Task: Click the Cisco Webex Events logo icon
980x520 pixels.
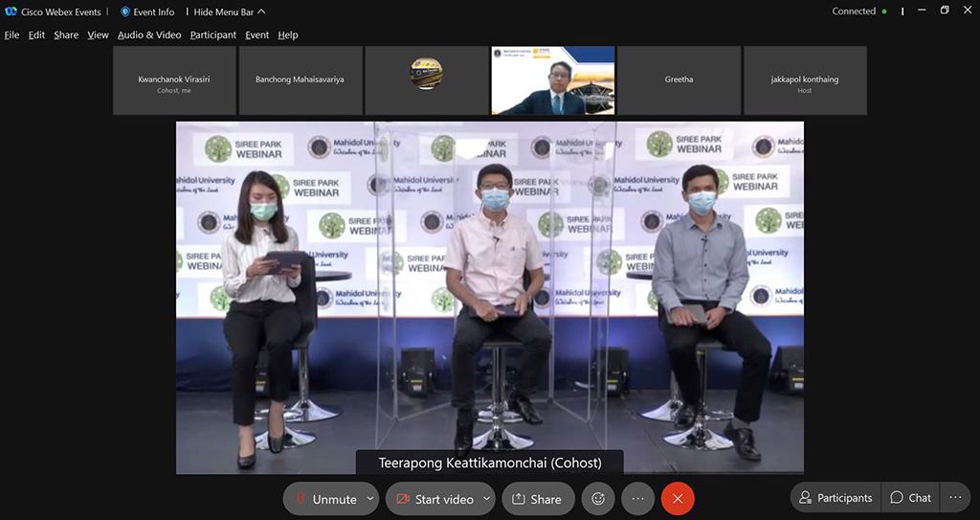Action: pos(11,11)
